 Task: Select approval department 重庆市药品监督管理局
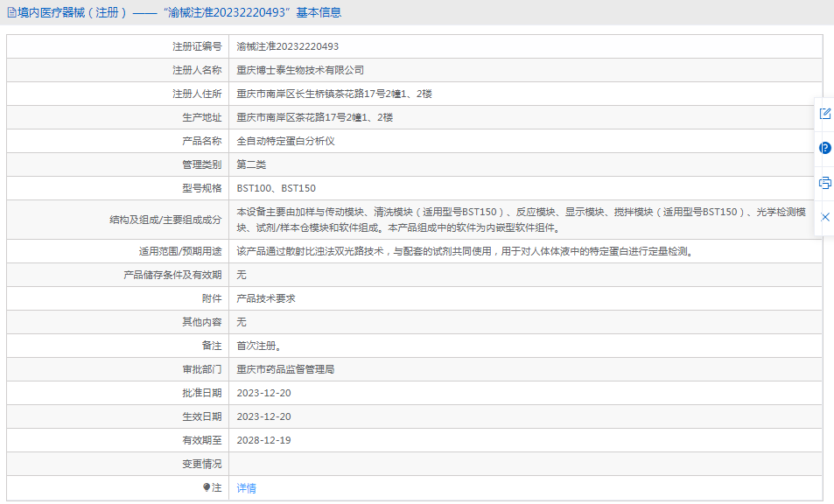click(x=285, y=369)
